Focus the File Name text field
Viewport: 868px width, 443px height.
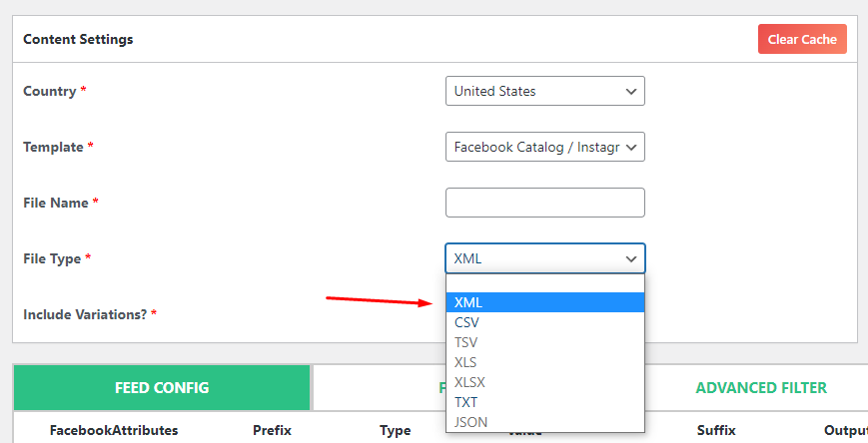[544, 203]
